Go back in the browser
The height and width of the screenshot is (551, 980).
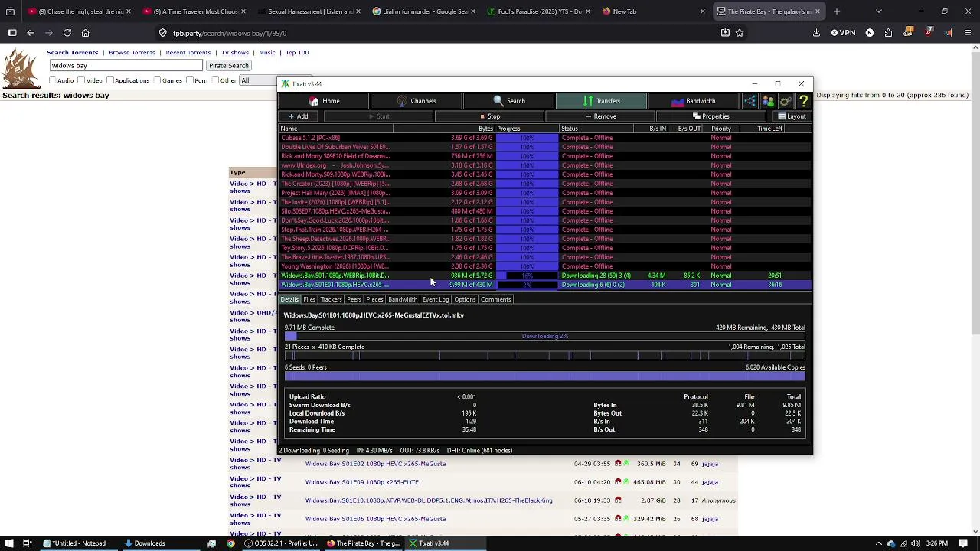[31, 33]
